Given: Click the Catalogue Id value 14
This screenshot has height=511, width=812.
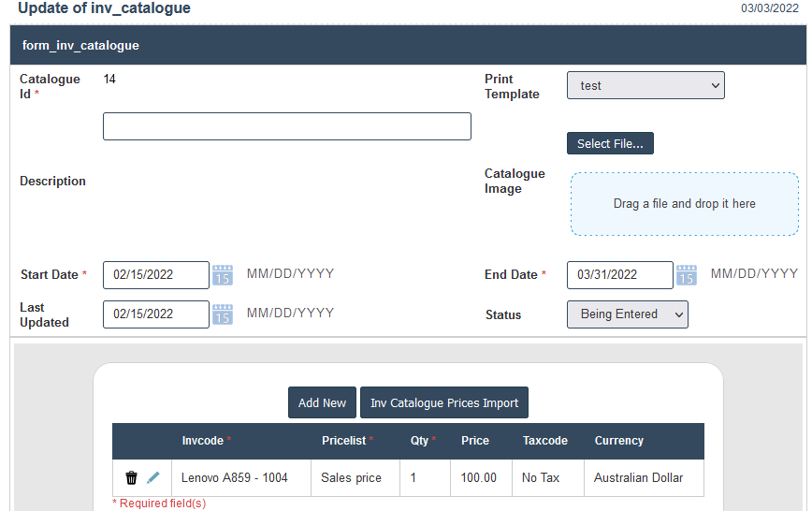Looking at the screenshot, I should 109,80.
